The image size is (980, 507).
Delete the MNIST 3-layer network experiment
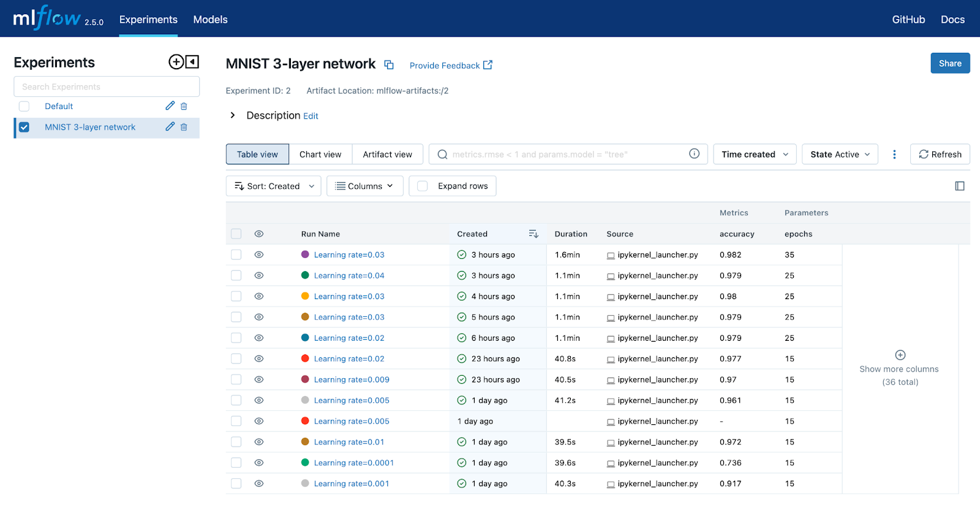pos(184,127)
